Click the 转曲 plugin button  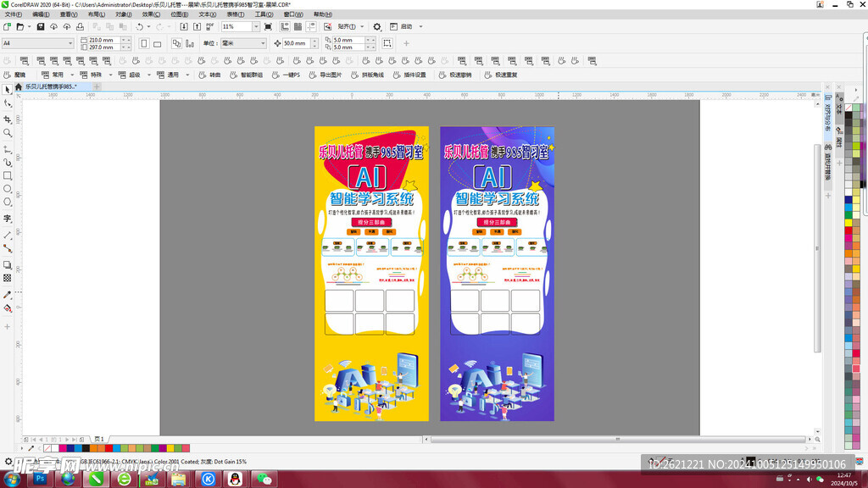(210, 75)
